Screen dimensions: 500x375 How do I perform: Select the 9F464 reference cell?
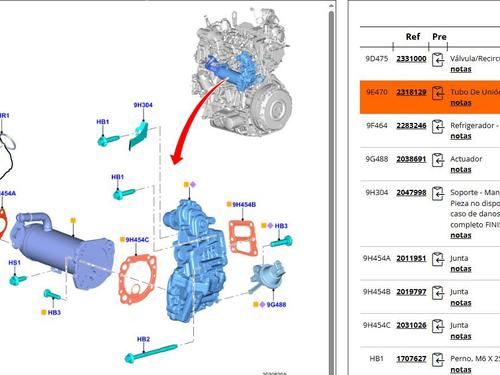(x=377, y=126)
